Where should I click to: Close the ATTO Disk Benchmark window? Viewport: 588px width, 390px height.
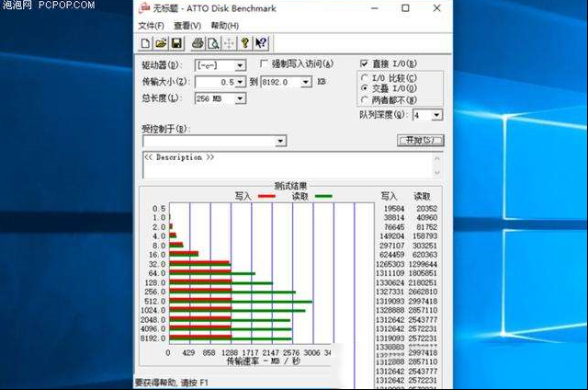[x=437, y=8]
